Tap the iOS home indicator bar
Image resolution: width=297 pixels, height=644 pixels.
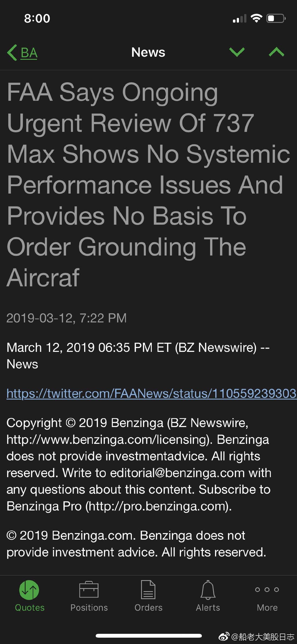pos(148,636)
